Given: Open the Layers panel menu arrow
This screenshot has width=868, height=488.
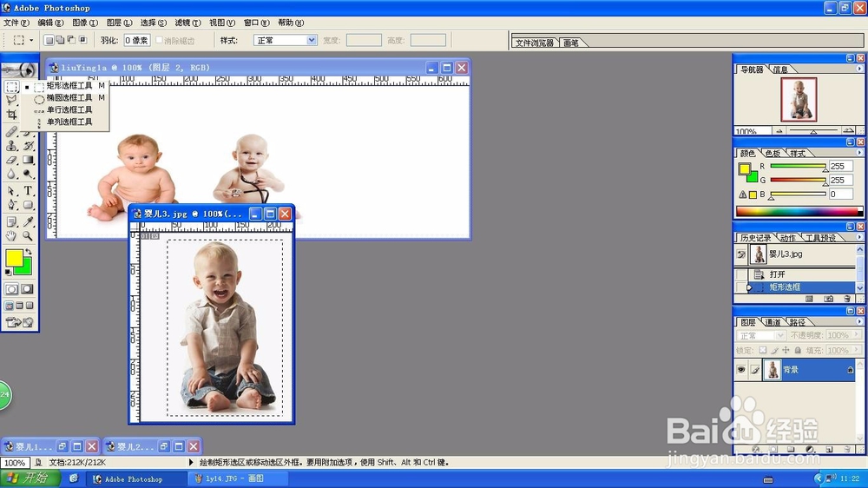Looking at the screenshot, I should pyautogui.click(x=859, y=321).
